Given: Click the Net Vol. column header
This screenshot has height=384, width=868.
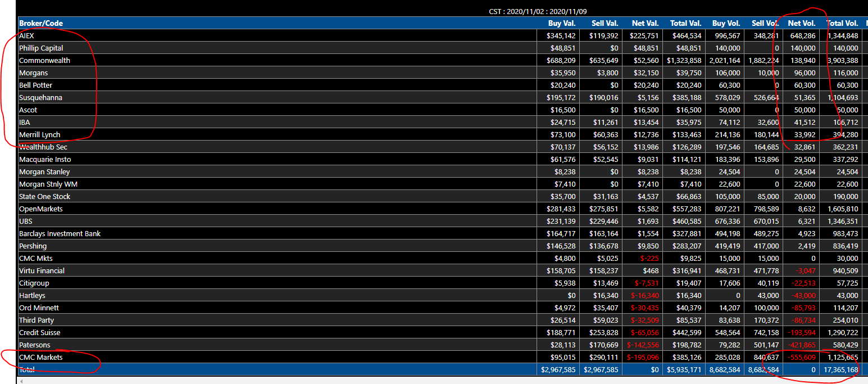Looking at the screenshot, I should [802, 23].
